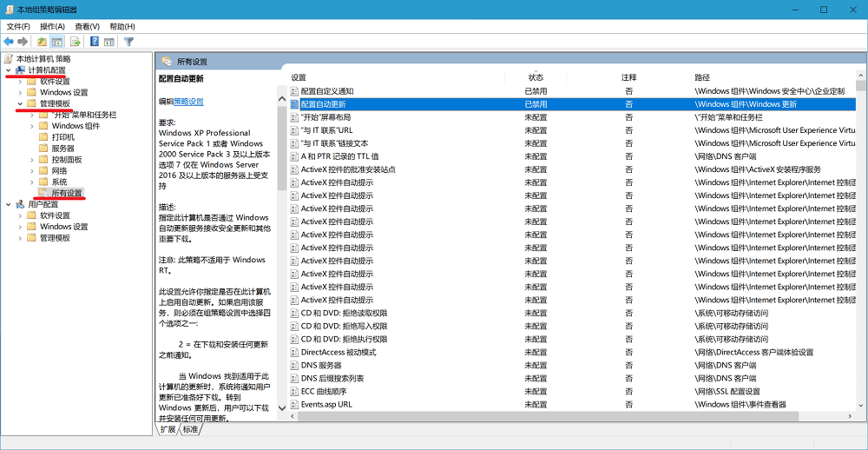Select the DNS 后缀搜索列表 row
868x450 pixels.
click(x=572, y=378)
